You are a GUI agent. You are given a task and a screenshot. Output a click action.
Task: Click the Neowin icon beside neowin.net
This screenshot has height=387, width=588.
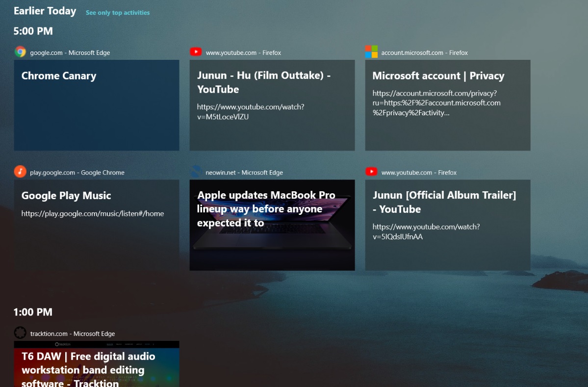click(x=196, y=172)
